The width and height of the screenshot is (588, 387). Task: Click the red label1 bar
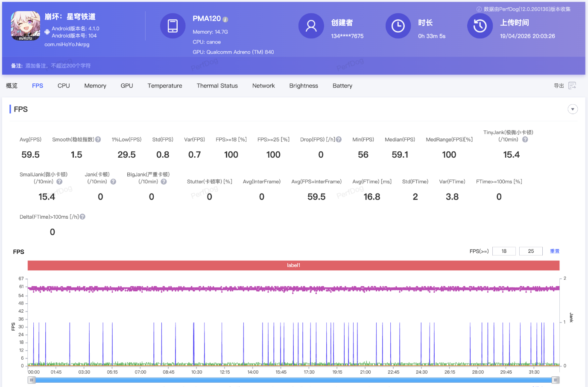pyautogui.click(x=293, y=265)
